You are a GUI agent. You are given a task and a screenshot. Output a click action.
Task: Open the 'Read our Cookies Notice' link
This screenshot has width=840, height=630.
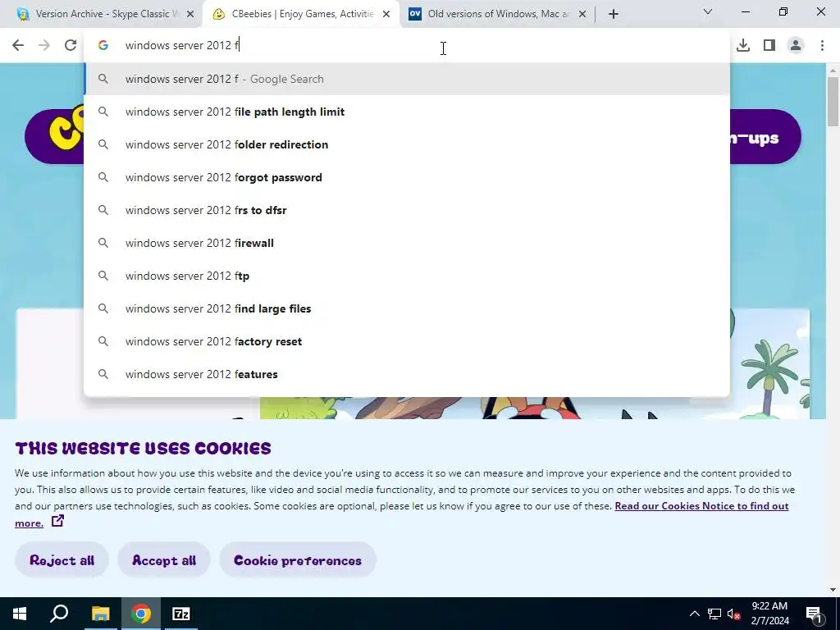click(x=702, y=505)
